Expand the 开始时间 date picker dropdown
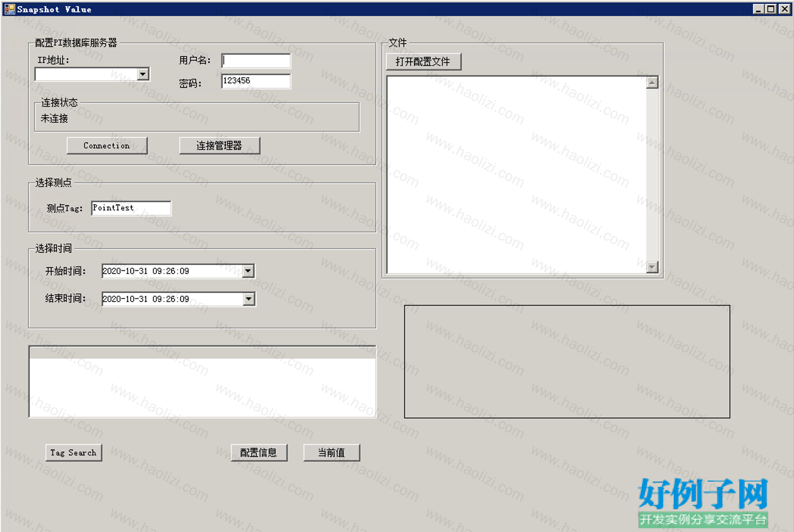794x532 pixels. (x=248, y=271)
